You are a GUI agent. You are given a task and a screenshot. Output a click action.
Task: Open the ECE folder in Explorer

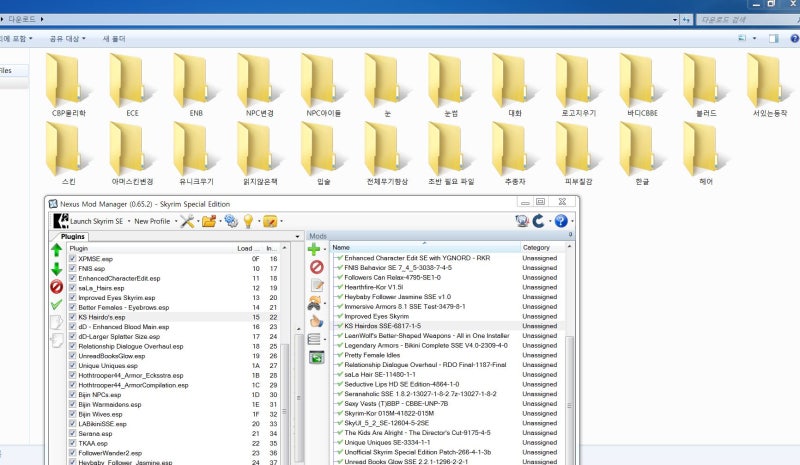click(x=132, y=86)
